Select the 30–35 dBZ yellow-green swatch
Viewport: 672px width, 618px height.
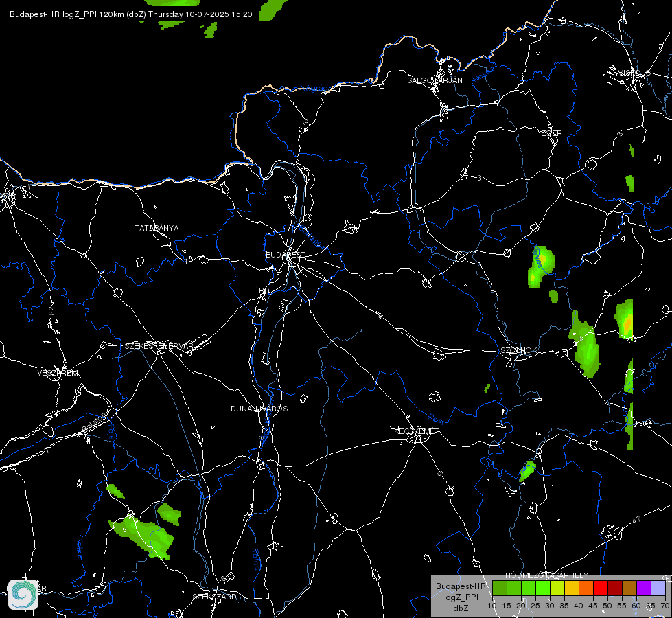point(557,588)
